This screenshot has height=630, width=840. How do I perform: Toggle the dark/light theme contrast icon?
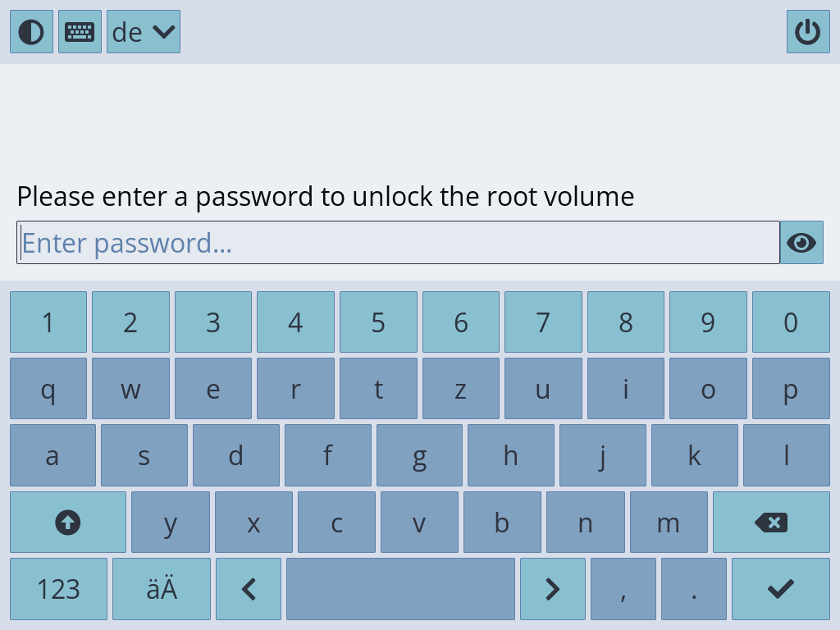(31, 32)
